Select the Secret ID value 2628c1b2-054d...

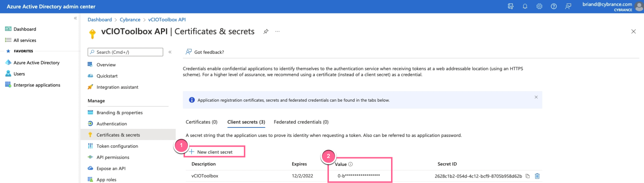coord(478,176)
